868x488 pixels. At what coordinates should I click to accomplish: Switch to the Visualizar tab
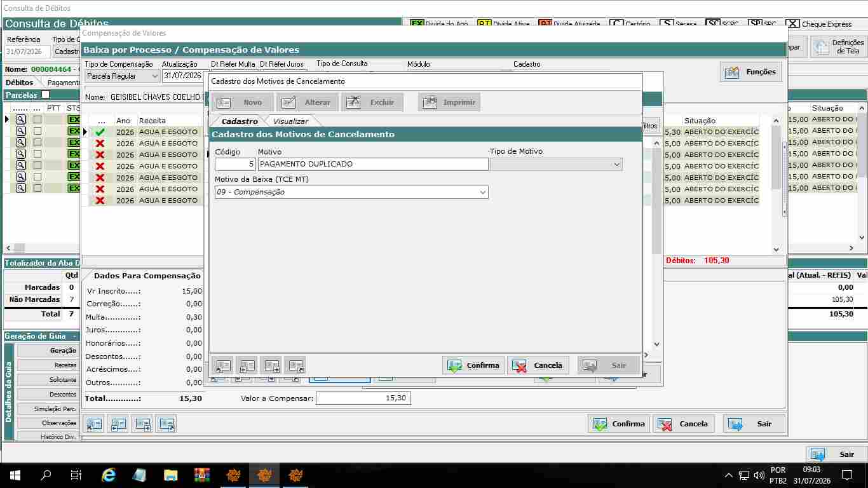[290, 121]
